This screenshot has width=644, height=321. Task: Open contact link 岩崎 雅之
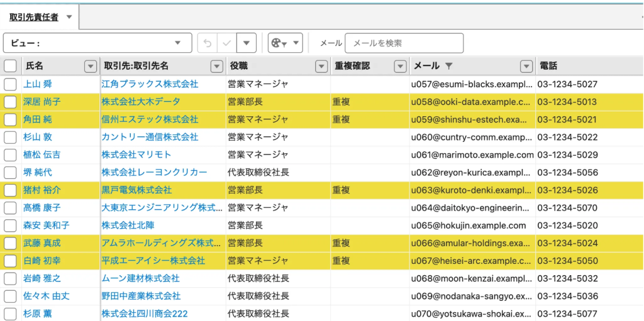[42, 278]
